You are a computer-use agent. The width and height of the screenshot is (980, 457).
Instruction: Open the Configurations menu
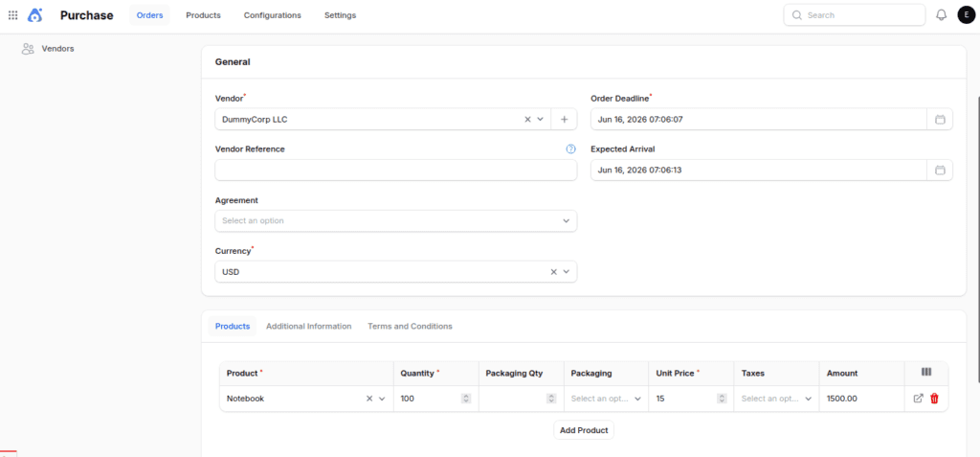pyautogui.click(x=273, y=15)
